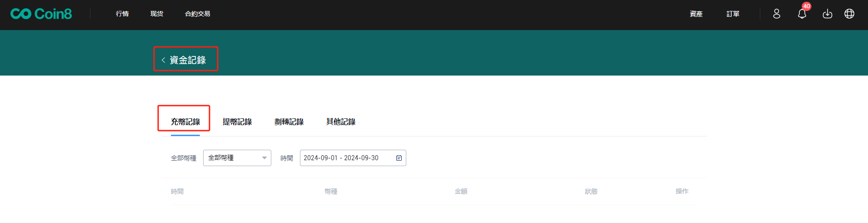Go to the 資產 page
Image resolution: width=868 pixels, height=223 pixels.
tap(696, 14)
